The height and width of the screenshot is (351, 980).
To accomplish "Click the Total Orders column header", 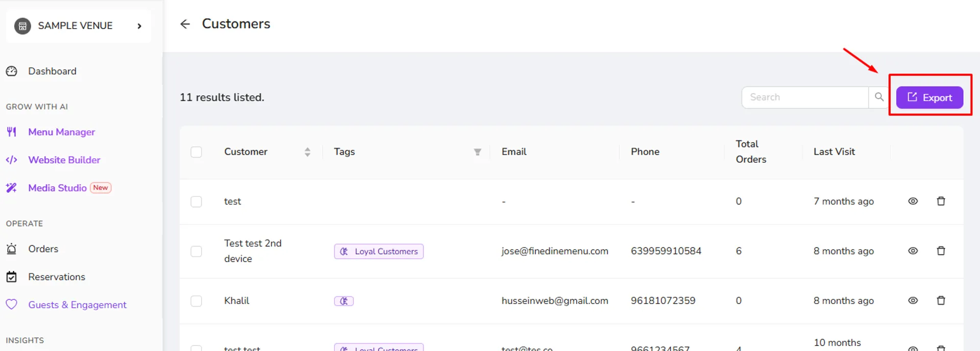I will point(751,152).
